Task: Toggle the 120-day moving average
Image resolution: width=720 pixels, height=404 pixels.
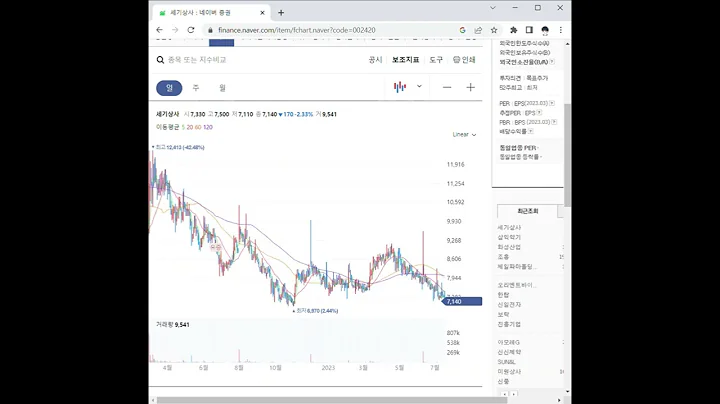Action: [x=208, y=127]
